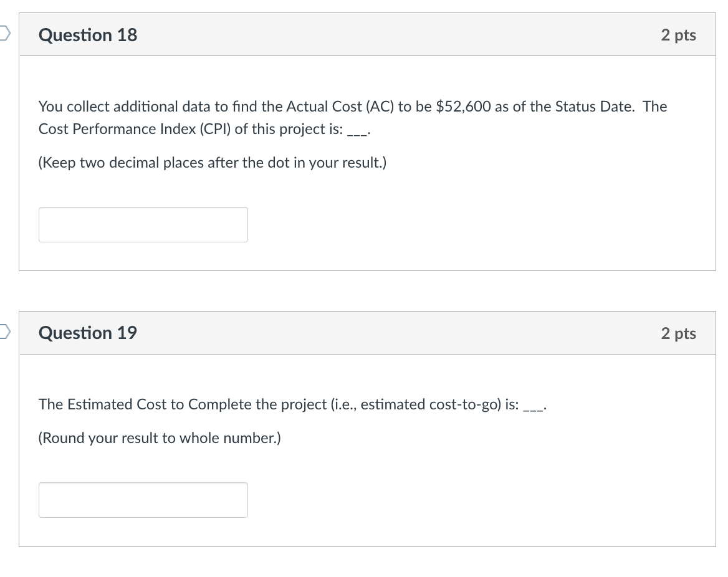Flag Question 19 using the left-edge marker

(x=4, y=332)
